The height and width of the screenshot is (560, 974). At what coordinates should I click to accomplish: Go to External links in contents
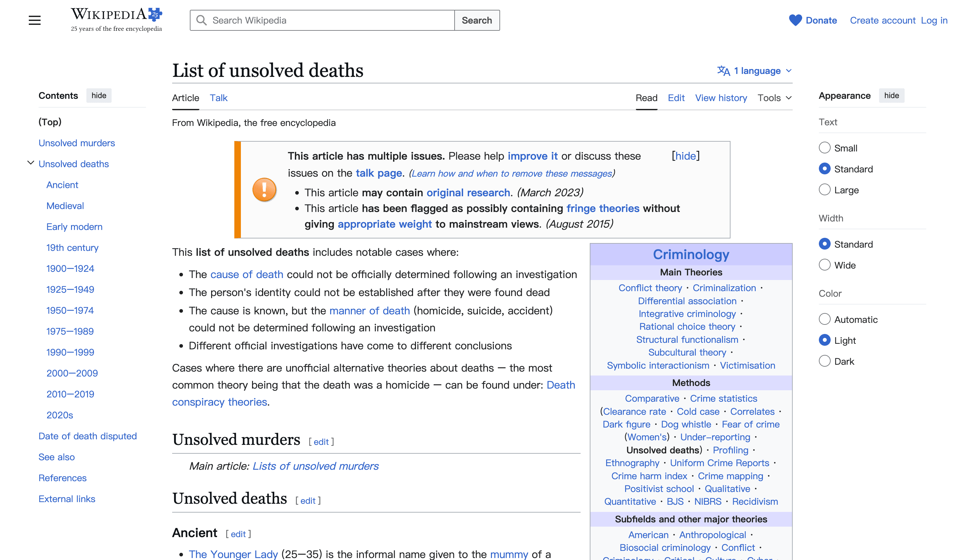pyautogui.click(x=66, y=499)
